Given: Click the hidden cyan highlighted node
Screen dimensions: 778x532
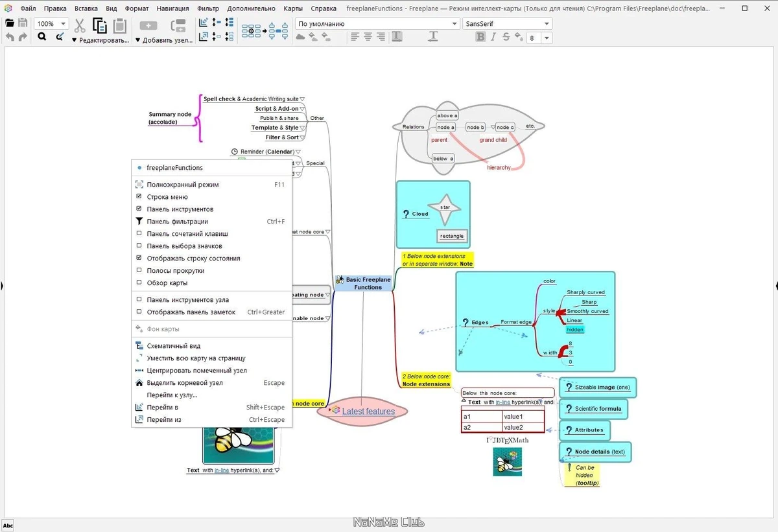Looking at the screenshot, I should 575,330.
